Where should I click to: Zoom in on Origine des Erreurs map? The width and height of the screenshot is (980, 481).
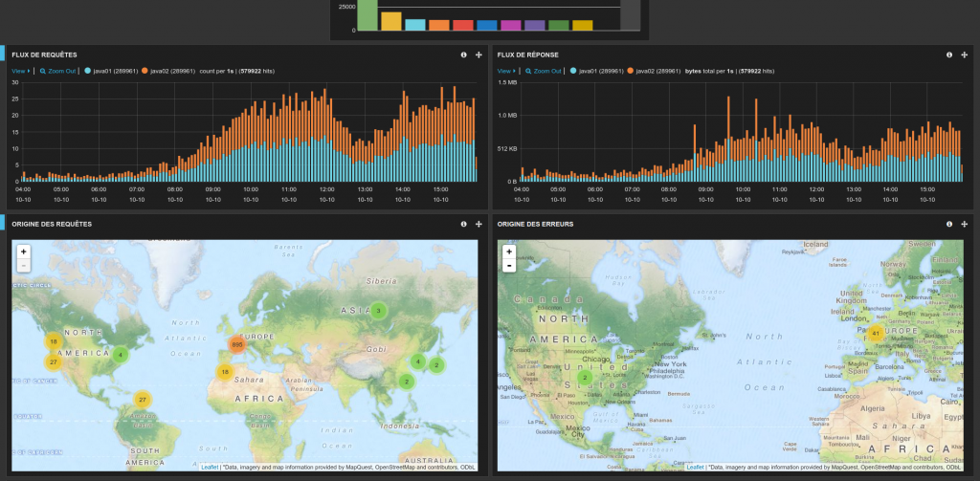click(x=509, y=251)
